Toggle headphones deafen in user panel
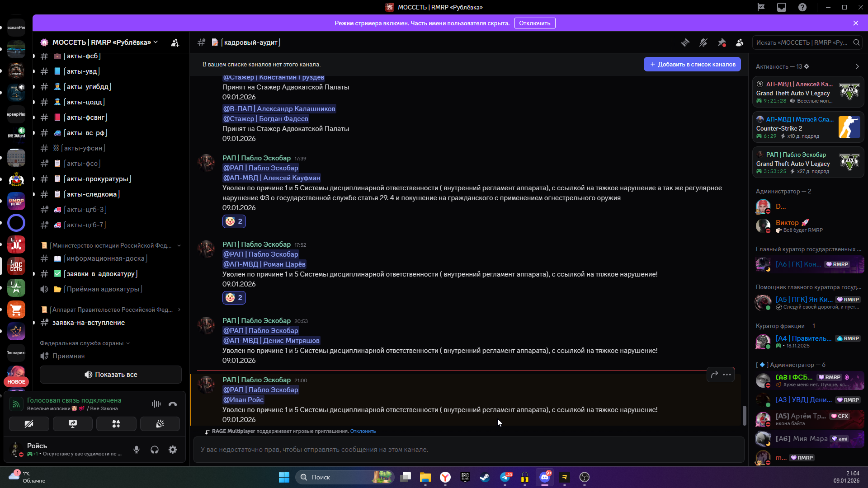Image resolution: width=868 pixels, height=488 pixels. pyautogui.click(x=155, y=450)
